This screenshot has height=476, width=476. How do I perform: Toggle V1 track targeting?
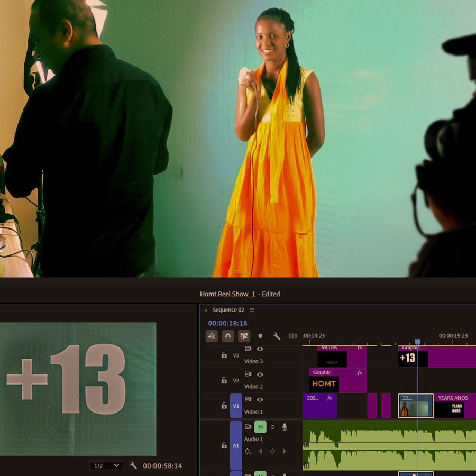[x=236, y=406]
